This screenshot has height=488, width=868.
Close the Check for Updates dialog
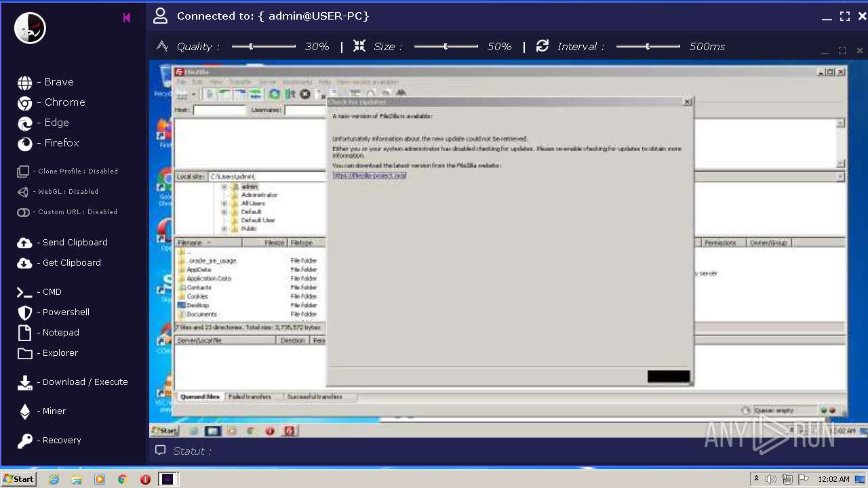pos(687,102)
